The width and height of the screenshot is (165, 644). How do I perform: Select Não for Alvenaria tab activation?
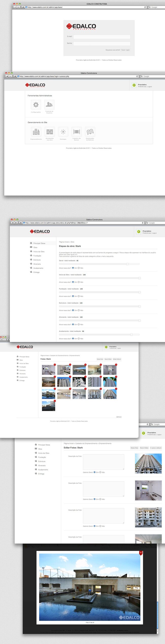click(79, 324)
